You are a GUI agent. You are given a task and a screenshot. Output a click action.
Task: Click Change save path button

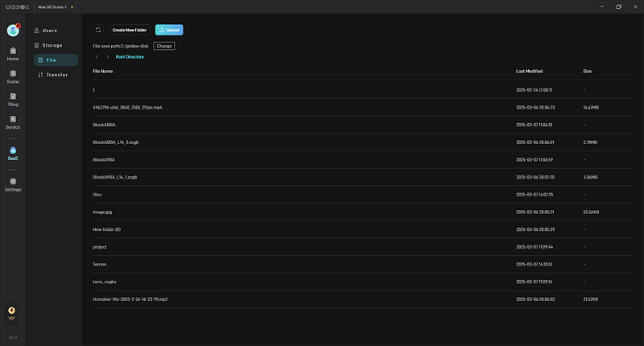click(164, 46)
